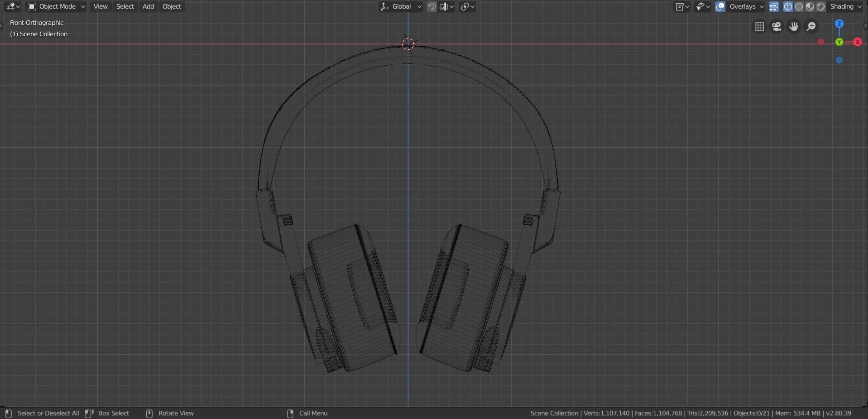Viewport: 868px width, 419px height.
Task: Select the Zoom view tool in the viewport
Action: pos(812,26)
